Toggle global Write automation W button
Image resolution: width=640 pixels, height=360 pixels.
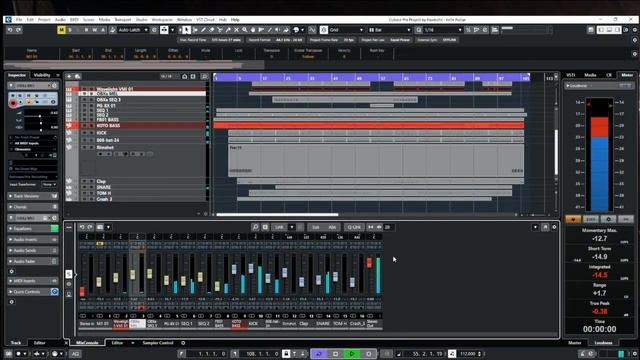point(94,30)
